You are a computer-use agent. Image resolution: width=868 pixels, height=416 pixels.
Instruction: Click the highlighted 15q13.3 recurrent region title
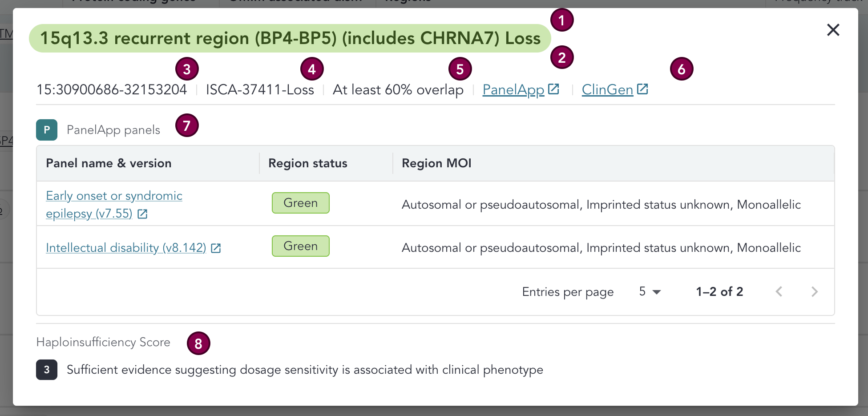[x=290, y=38]
